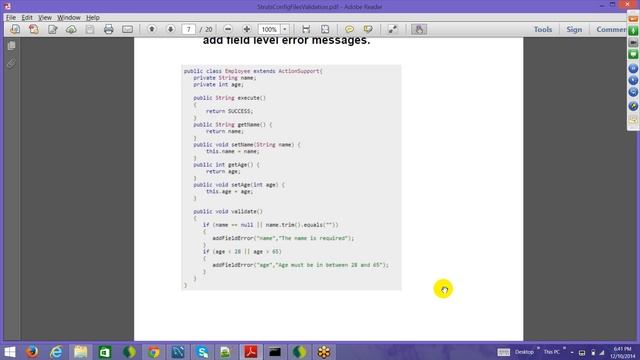The width and height of the screenshot is (640, 360).
Task: Open Google Chrome from the taskbar
Action: (x=153, y=352)
